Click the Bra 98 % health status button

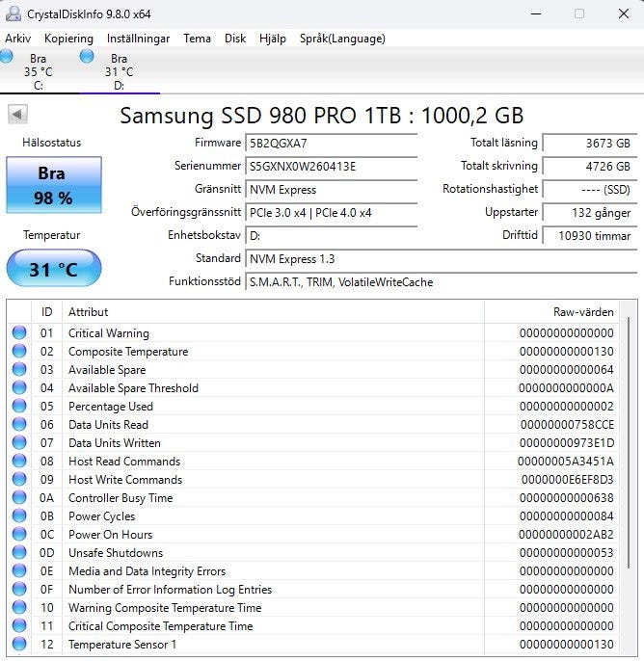[x=53, y=186]
